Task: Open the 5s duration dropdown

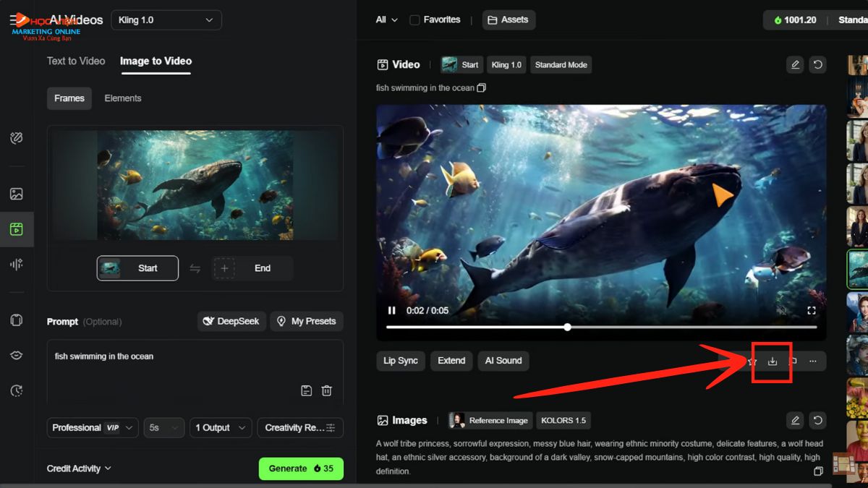Action: [164, 428]
